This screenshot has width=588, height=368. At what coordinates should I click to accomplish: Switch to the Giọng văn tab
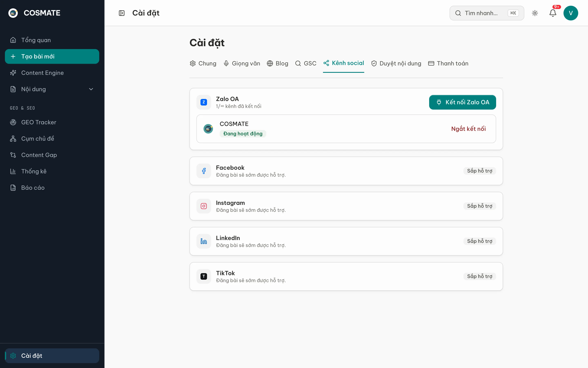coord(242,63)
